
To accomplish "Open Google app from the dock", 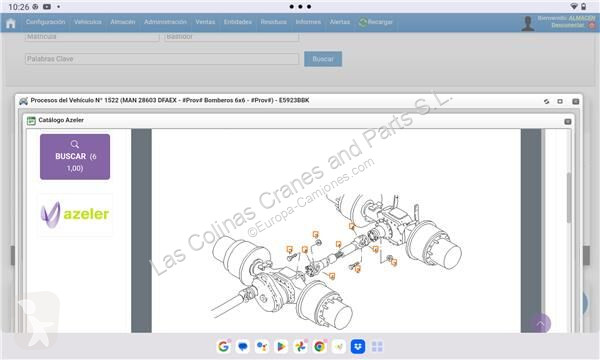I will click(x=223, y=347).
